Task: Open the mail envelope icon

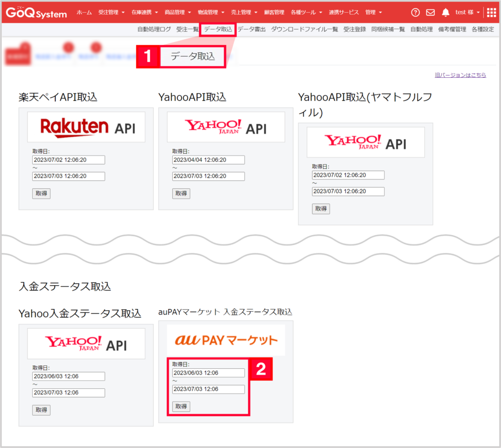Action: tap(430, 12)
